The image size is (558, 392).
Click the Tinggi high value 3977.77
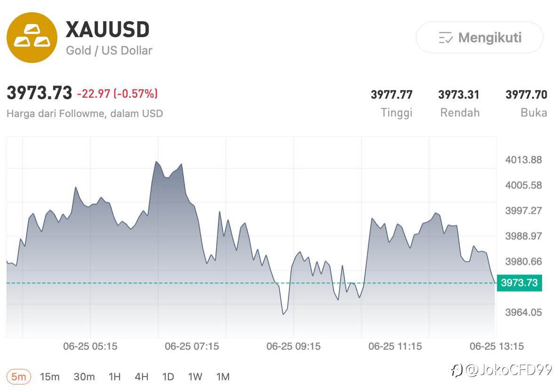(391, 94)
